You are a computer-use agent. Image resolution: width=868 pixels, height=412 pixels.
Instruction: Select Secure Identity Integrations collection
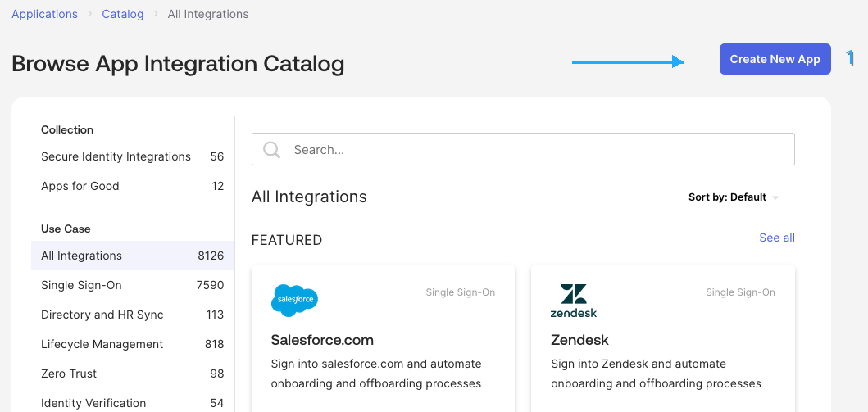click(x=132, y=156)
